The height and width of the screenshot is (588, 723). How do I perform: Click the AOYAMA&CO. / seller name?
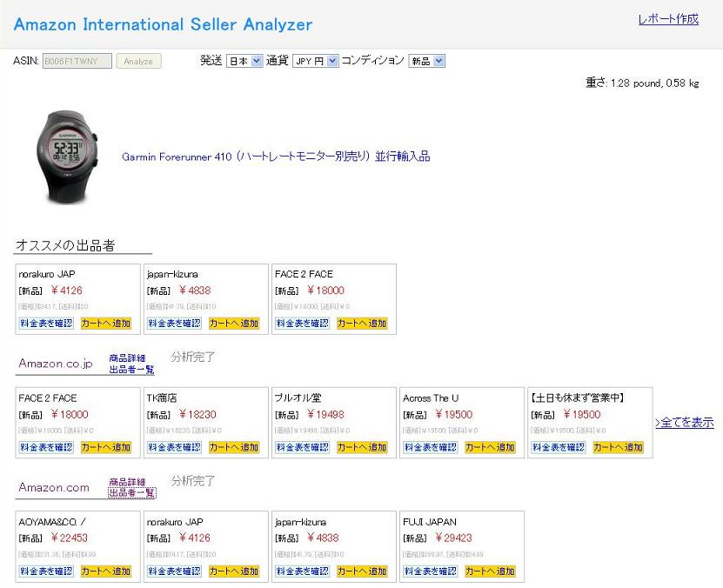point(52,522)
